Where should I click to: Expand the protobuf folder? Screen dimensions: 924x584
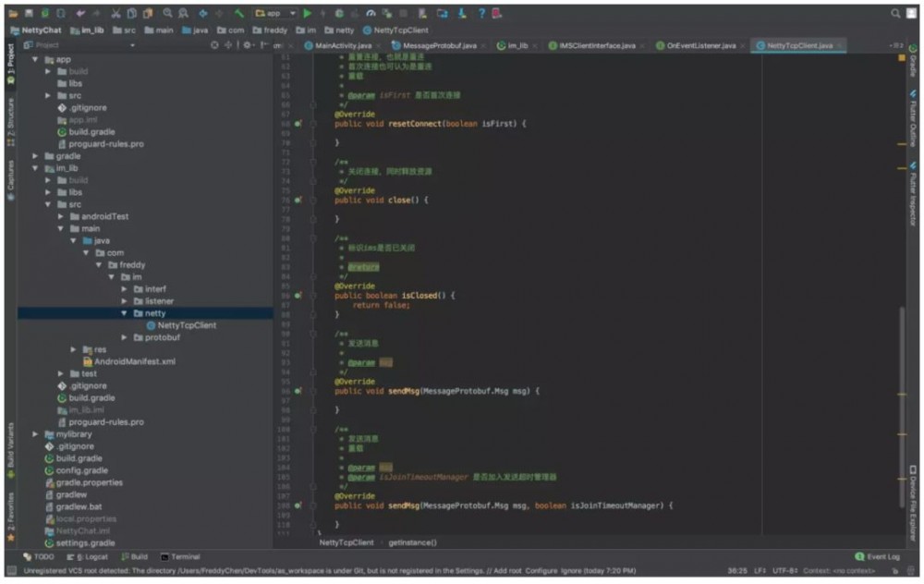tap(125, 337)
